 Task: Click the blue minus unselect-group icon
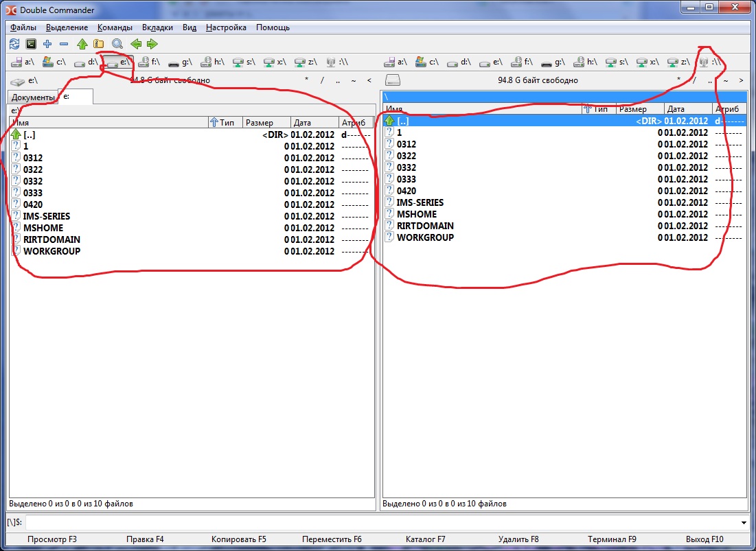[x=64, y=44]
